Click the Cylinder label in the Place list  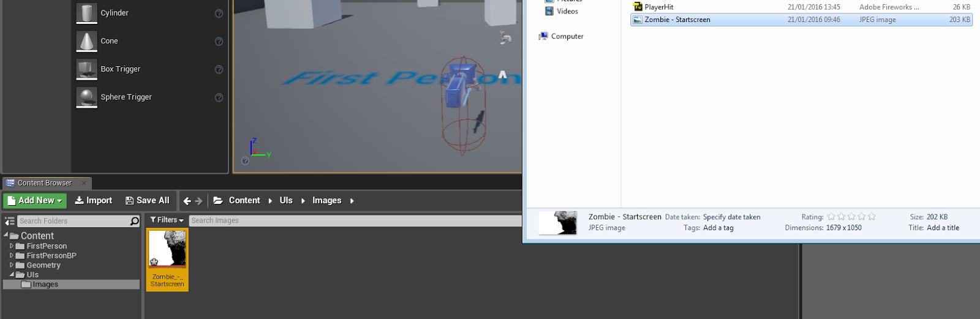[115, 13]
